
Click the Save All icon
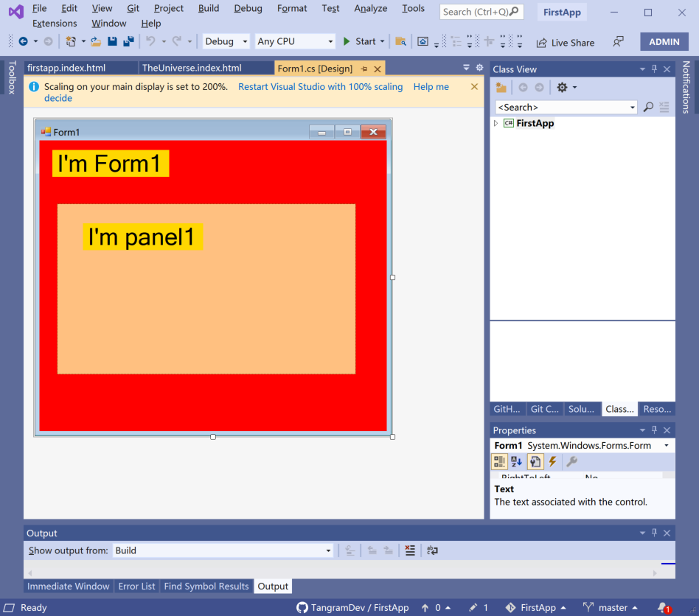[x=129, y=41]
